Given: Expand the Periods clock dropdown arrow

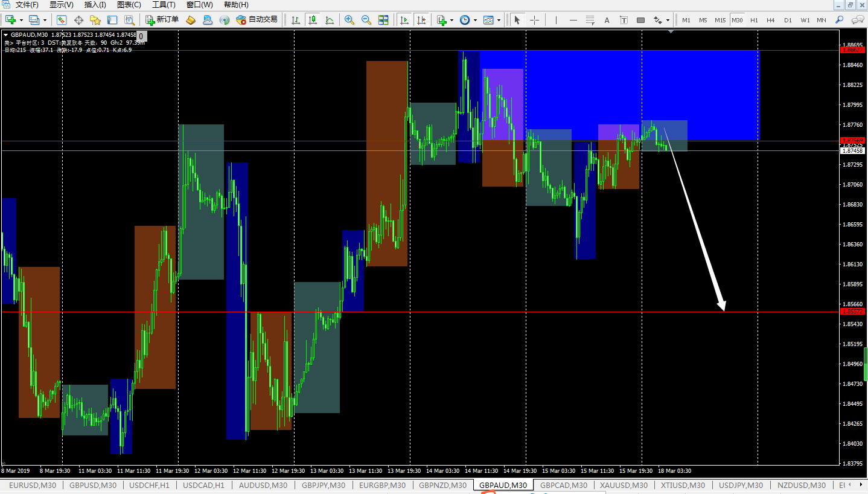Looking at the screenshot, I should coord(475,21).
